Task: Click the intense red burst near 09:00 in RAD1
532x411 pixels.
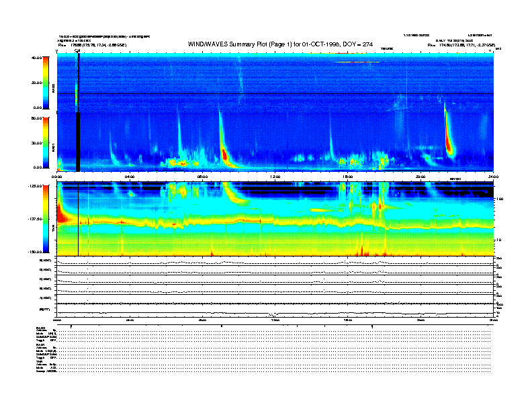Action: (x=225, y=153)
